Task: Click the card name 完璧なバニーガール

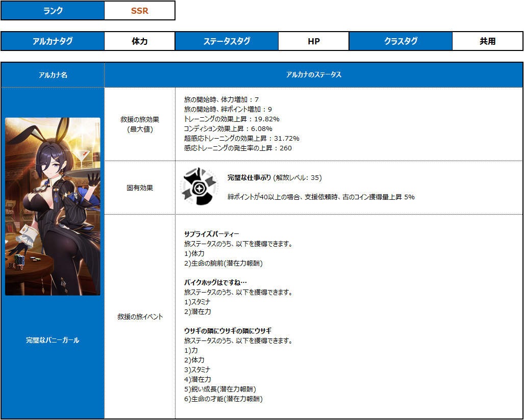Action: pyautogui.click(x=53, y=340)
